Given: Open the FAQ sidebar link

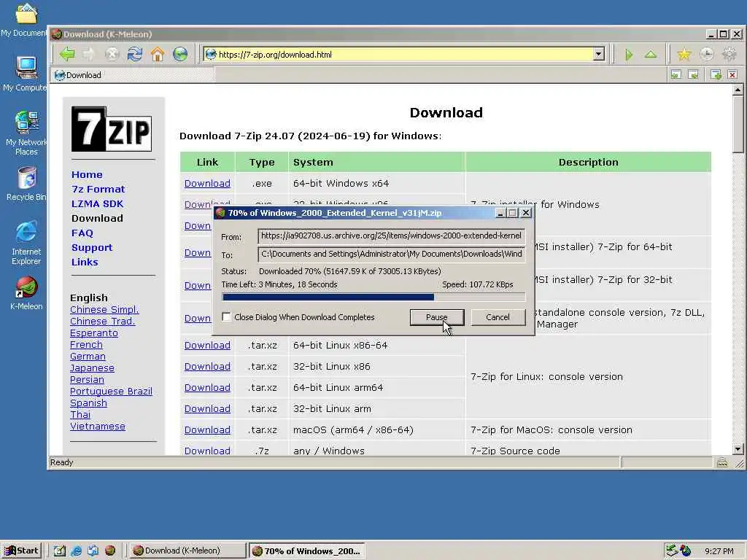Looking at the screenshot, I should pos(82,233).
